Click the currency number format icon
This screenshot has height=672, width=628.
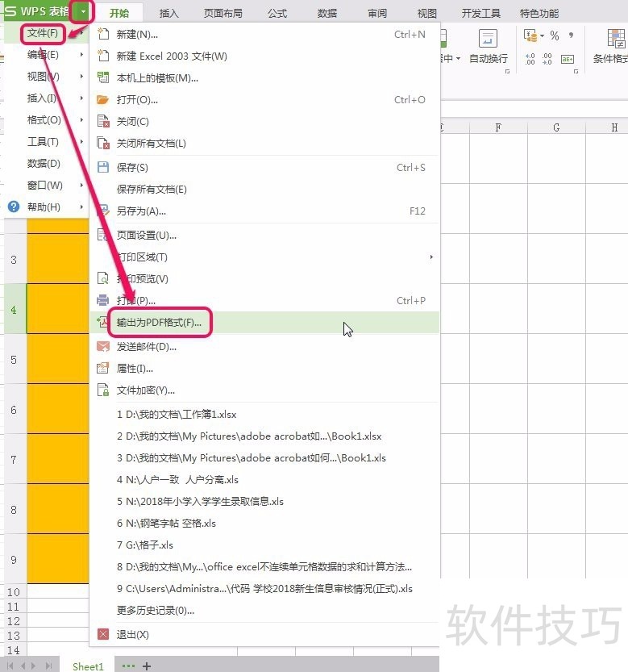pos(530,36)
